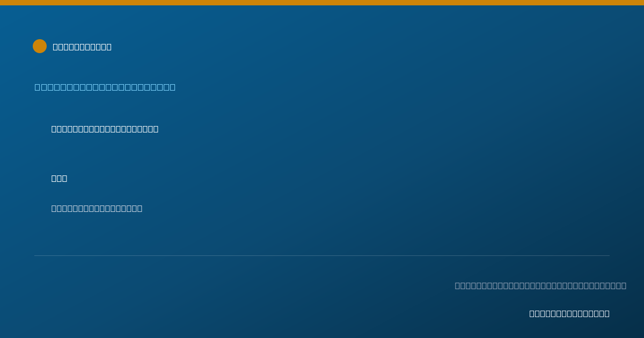The image size is (644, 338).
Task: Click the bold white line under heading
Action: click(x=105, y=129)
